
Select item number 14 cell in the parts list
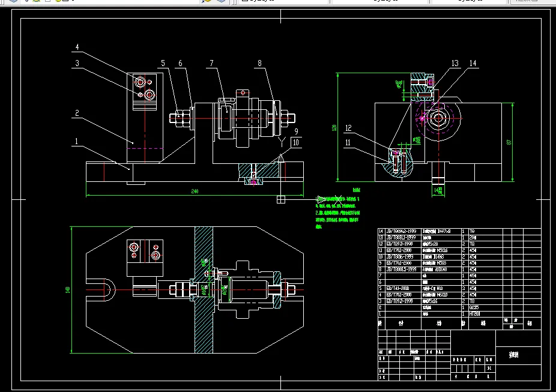click(x=381, y=232)
